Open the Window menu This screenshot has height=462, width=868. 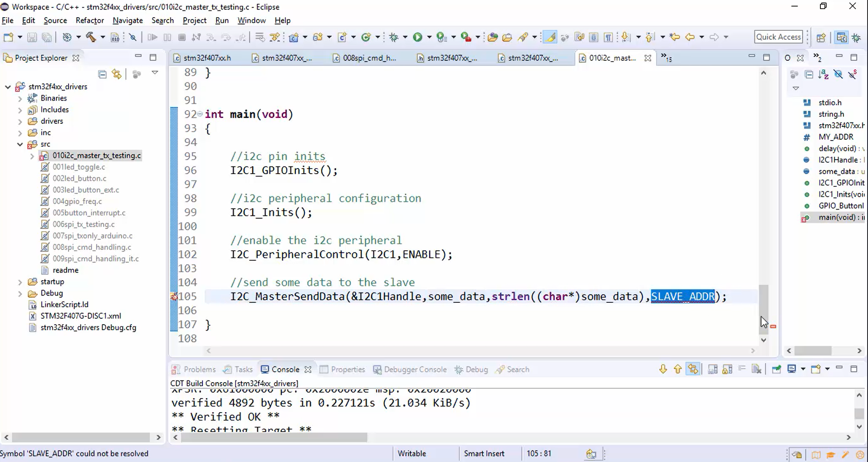251,20
